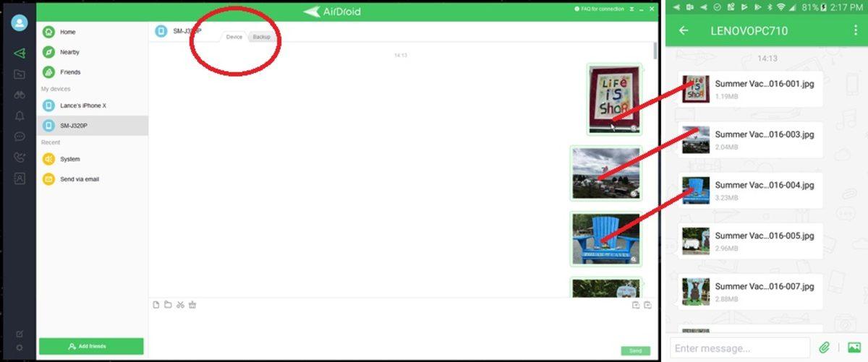This screenshot has width=868, height=362.
Task: Click the trash basket icon in message toolbar
Action: [192, 305]
